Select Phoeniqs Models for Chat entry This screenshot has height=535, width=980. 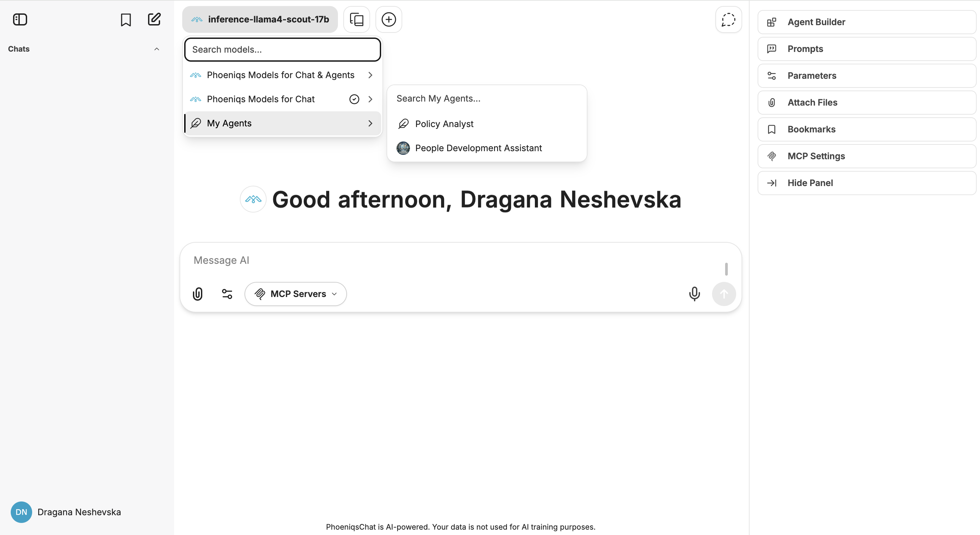[283, 99]
